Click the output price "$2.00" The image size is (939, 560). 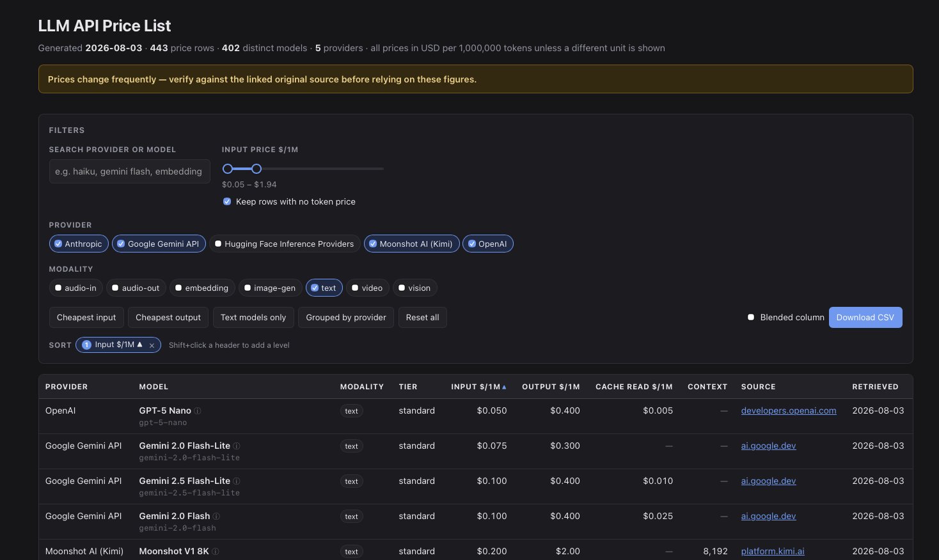[x=568, y=552]
